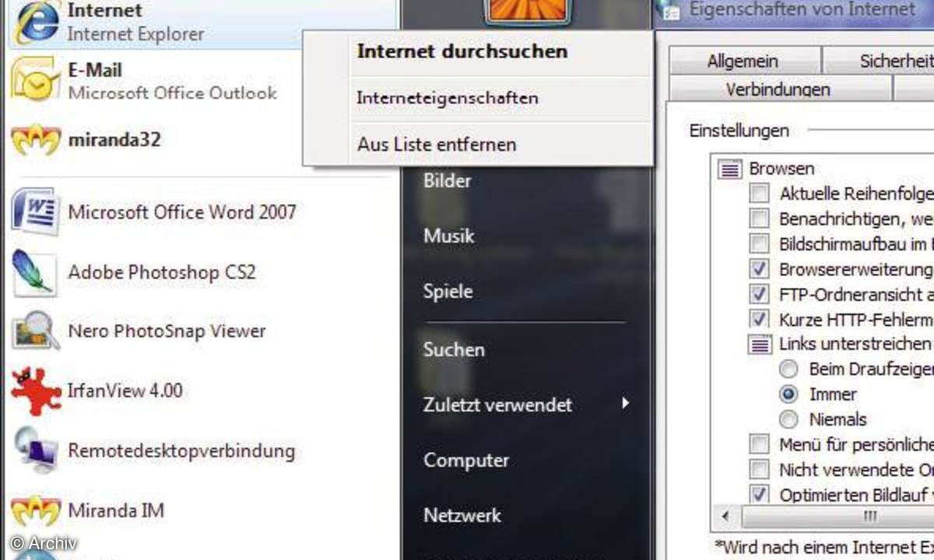934x560 pixels.
Task: Click the Browsen category list icon
Action: pyautogui.click(x=730, y=169)
